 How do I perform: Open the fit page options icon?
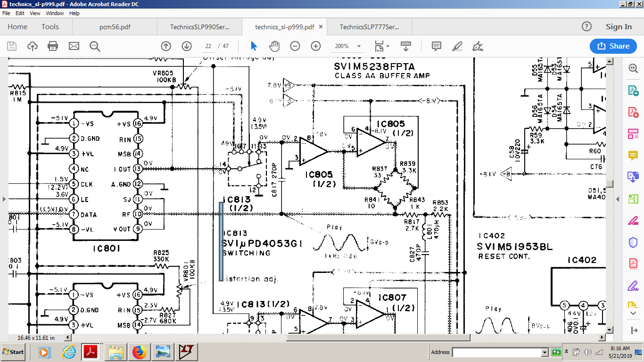381,46
